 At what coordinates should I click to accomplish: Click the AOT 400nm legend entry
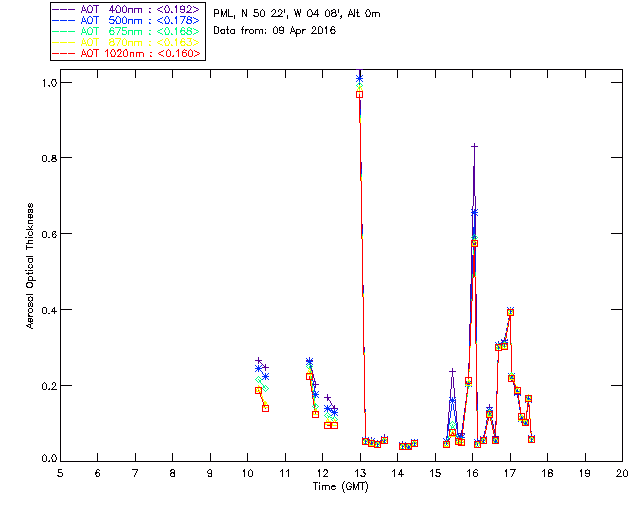coord(126,9)
